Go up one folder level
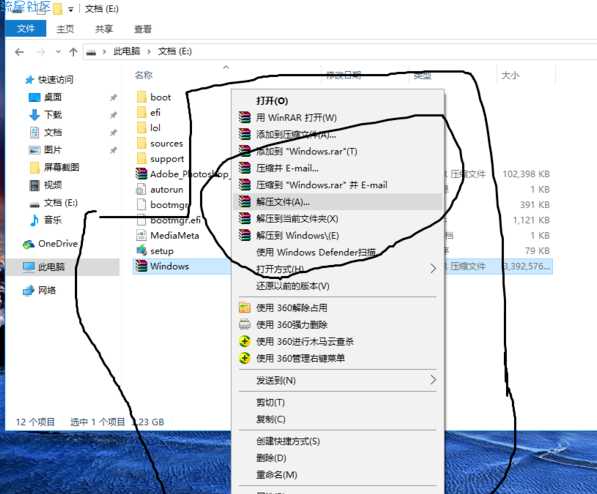Image resolution: width=597 pixels, height=494 pixels. click(73, 52)
